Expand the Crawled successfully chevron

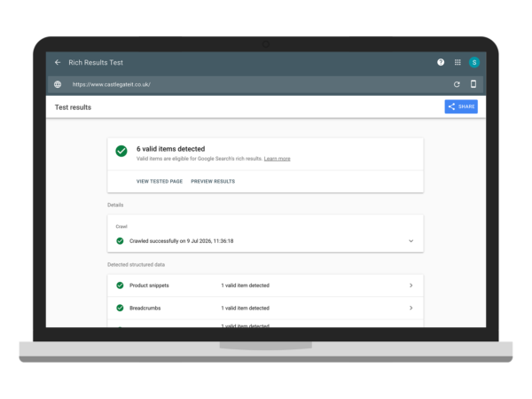(x=411, y=241)
